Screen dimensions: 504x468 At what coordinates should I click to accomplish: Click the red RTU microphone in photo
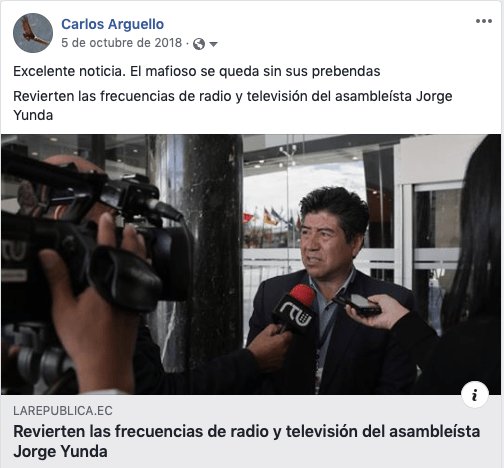point(295,308)
